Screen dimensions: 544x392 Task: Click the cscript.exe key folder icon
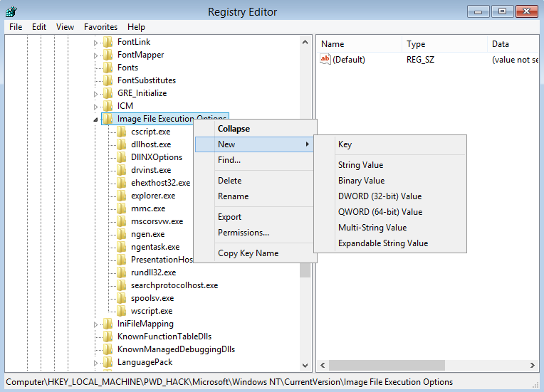(122, 132)
